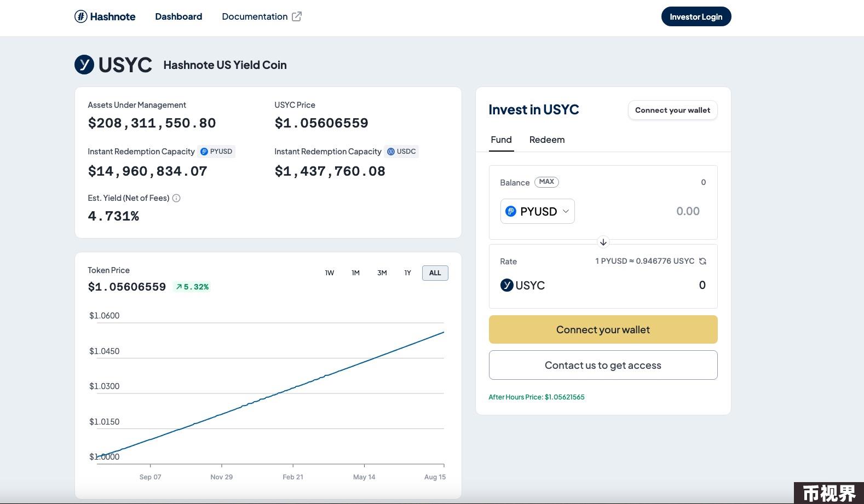Click the $1,437,760.08 redemption capacity value

coord(330,171)
